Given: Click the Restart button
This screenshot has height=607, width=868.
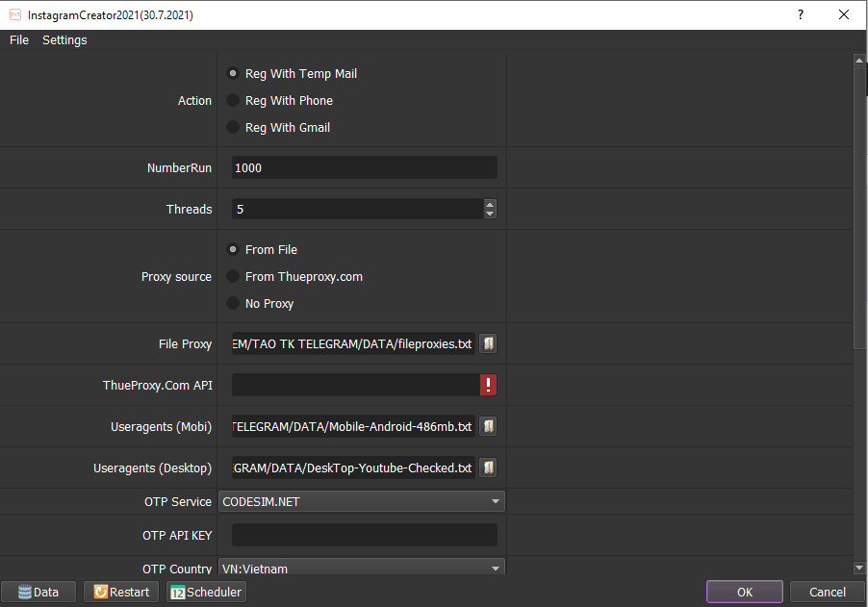Looking at the screenshot, I should click(x=121, y=592).
